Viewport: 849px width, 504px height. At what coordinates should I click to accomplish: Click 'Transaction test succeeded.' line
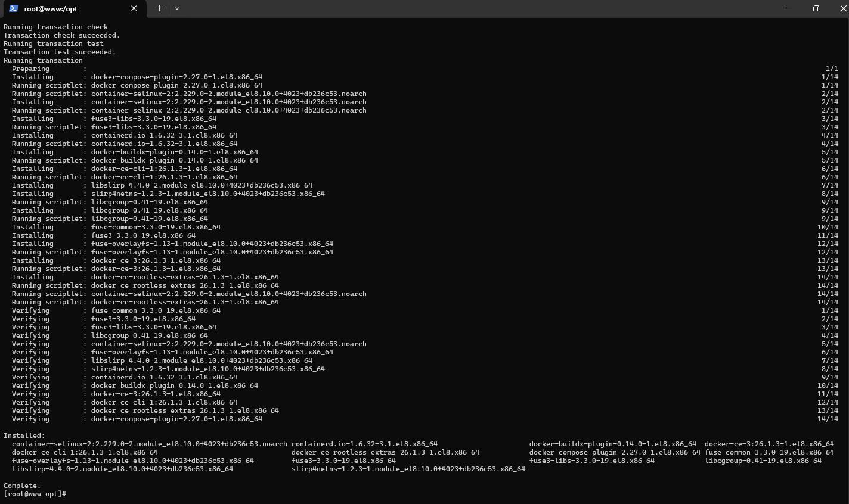[x=60, y=52]
